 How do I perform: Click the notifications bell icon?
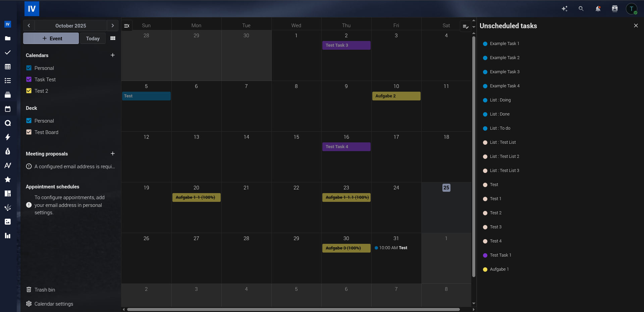tap(598, 9)
